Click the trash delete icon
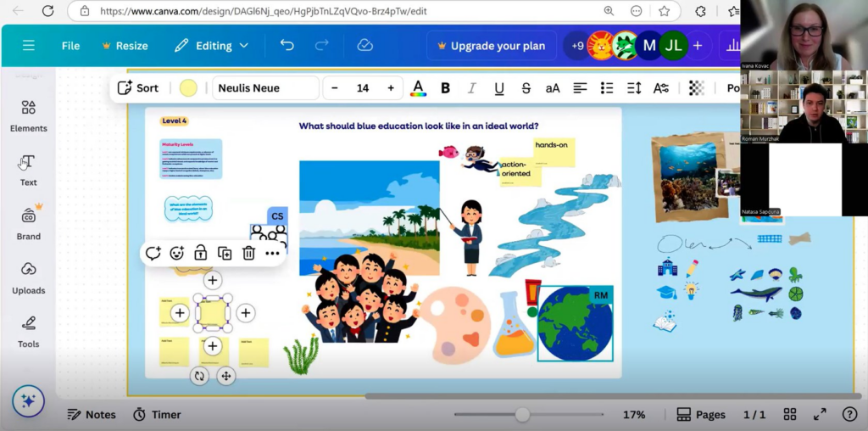This screenshot has height=431, width=868. 248,253
